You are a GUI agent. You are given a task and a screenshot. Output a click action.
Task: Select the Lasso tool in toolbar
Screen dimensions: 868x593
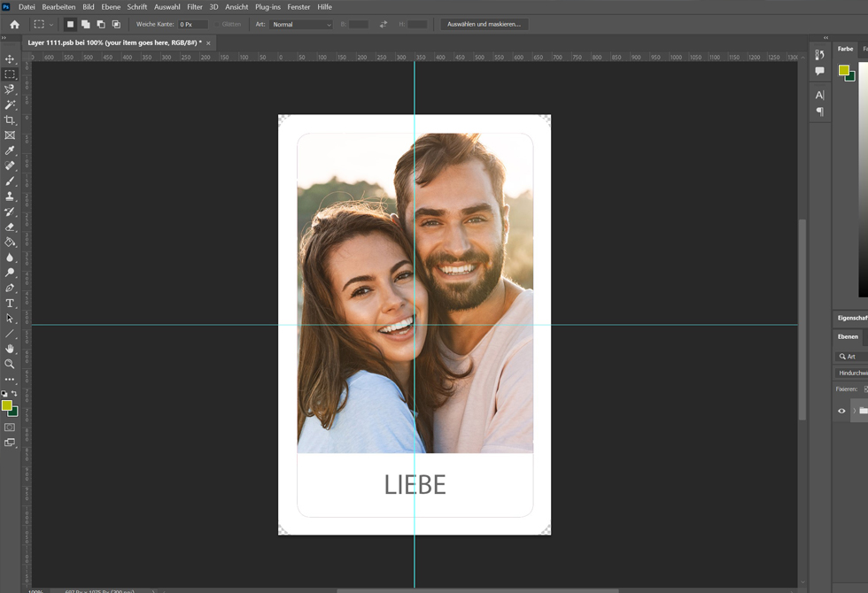pos(10,89)
